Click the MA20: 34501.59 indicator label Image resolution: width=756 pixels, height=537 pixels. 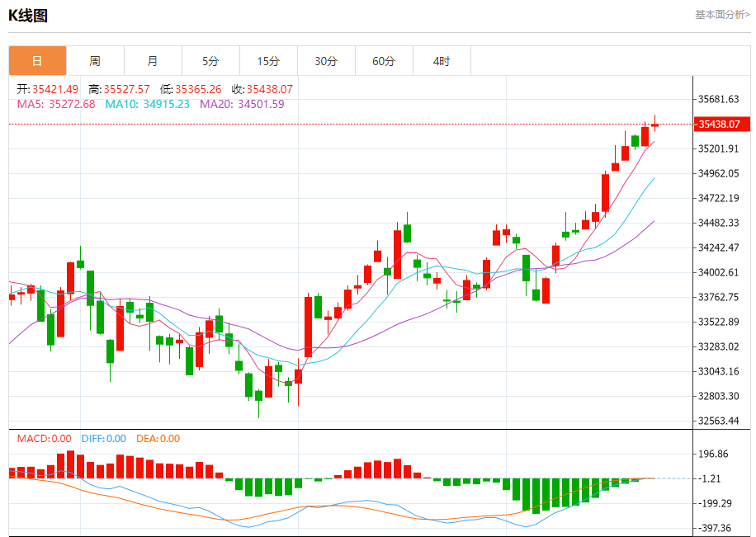[x=242, y=104]
